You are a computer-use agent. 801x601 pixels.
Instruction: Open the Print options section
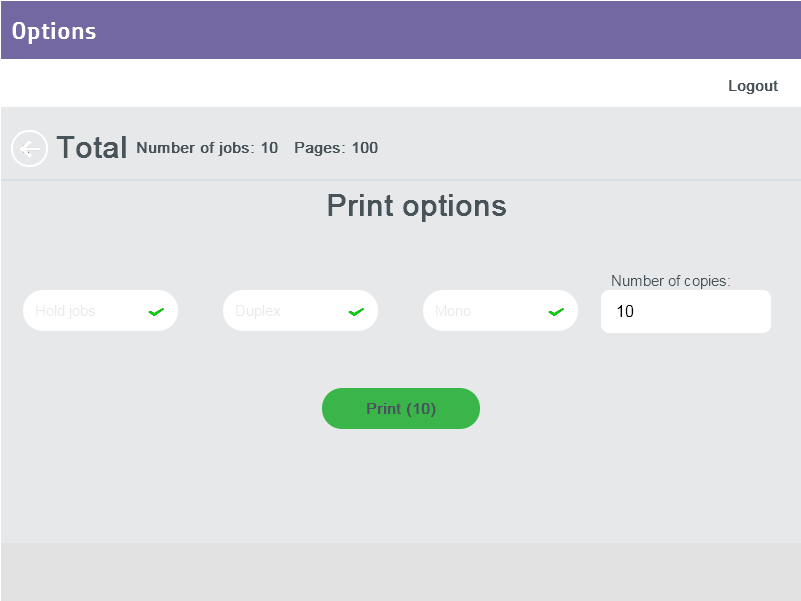[x=415, y=206]
